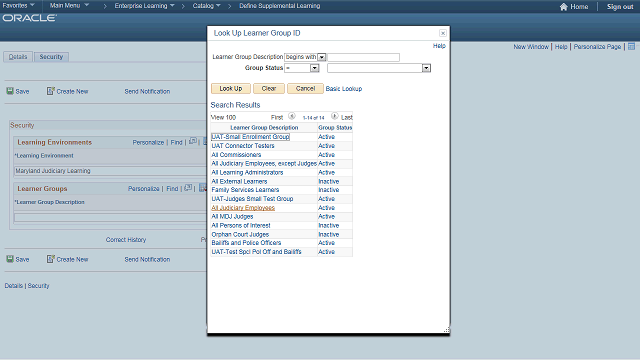Select Orphan Court Judges result
The width and height of the screenshot is (640, 360).
coord(240,234)
